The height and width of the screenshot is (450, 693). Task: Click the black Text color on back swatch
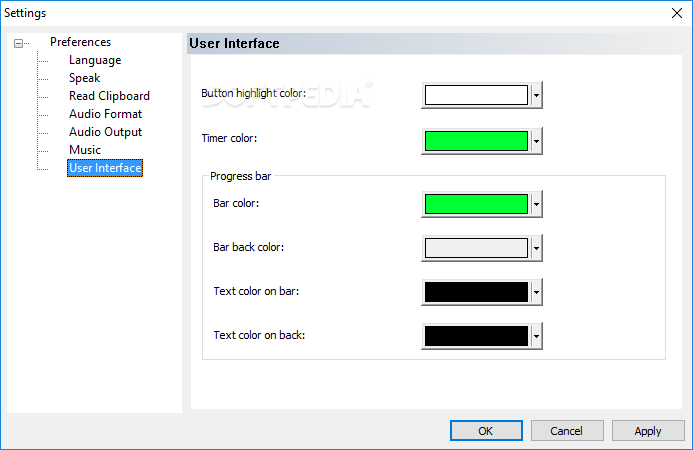tap(476, 336)
